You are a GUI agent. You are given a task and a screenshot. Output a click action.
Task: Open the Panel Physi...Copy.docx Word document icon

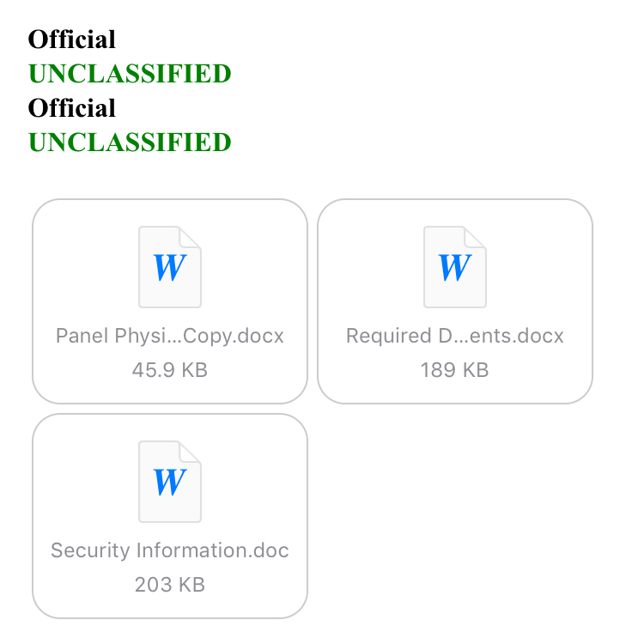click(170, 267)
